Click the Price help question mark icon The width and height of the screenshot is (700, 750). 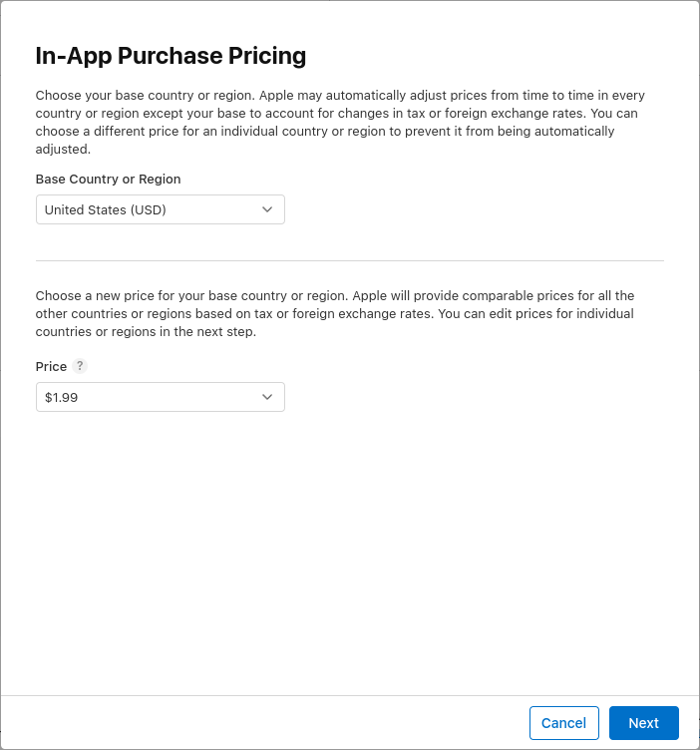tap(81, 366)
